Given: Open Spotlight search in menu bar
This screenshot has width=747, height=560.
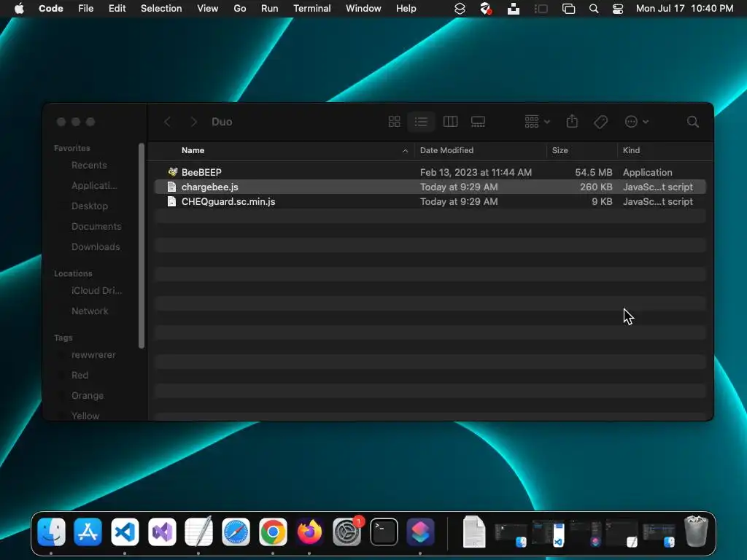Looking at the screenshot, I should click(x=594, y=9).
